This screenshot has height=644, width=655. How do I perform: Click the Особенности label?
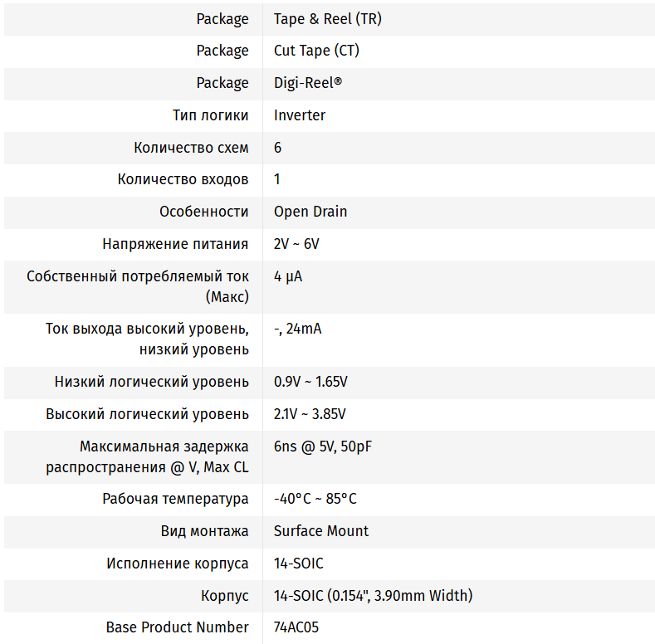point(203,212)
